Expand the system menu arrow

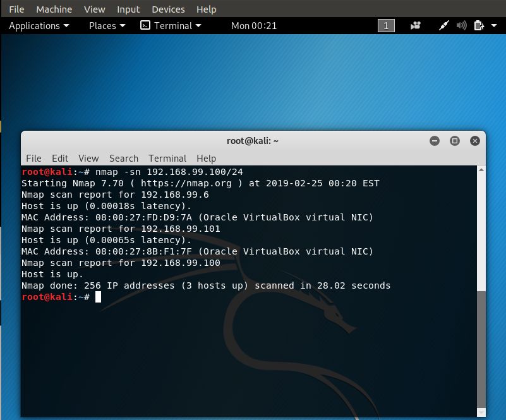(494, 25)
